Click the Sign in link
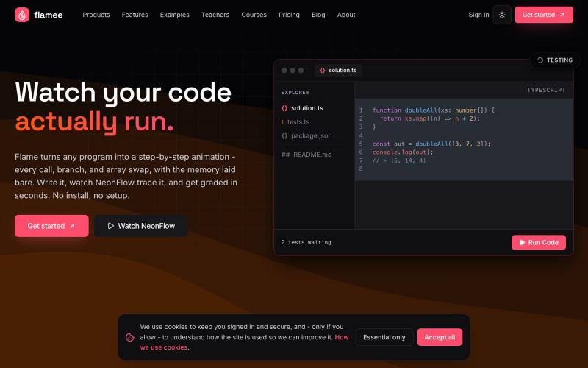Image resolution: width=588 pixels, height=368 pixels. (478, 15)
